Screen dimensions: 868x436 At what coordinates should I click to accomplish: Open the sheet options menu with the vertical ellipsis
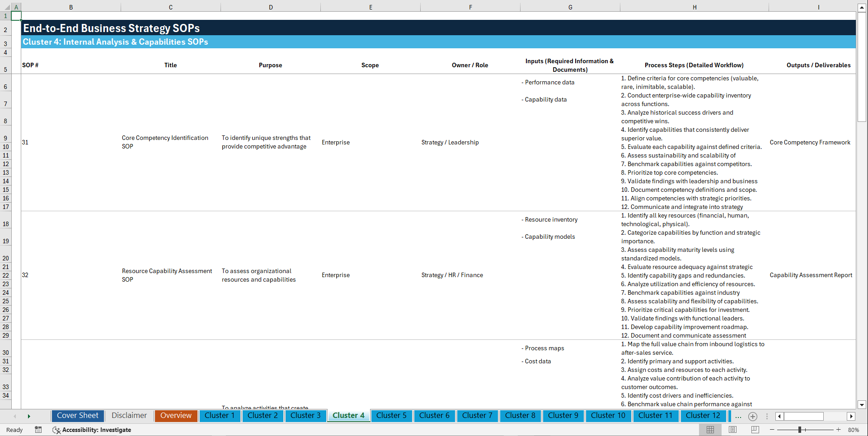click(x=767, y=417)
